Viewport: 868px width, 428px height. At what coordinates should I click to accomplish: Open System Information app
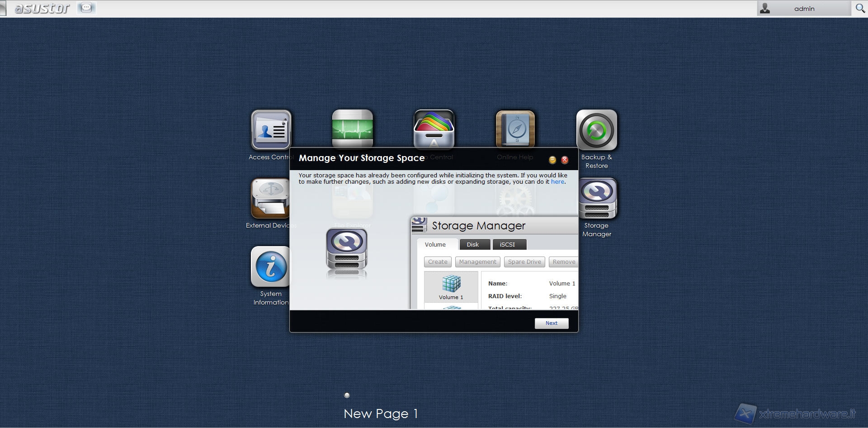pyautogui.click(x=270, y=266)
